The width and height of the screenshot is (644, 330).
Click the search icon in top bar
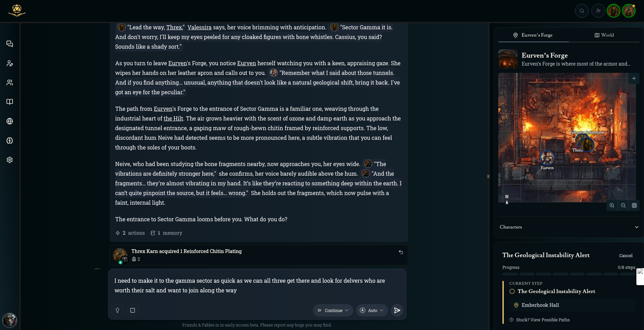(x=582, y=11)
